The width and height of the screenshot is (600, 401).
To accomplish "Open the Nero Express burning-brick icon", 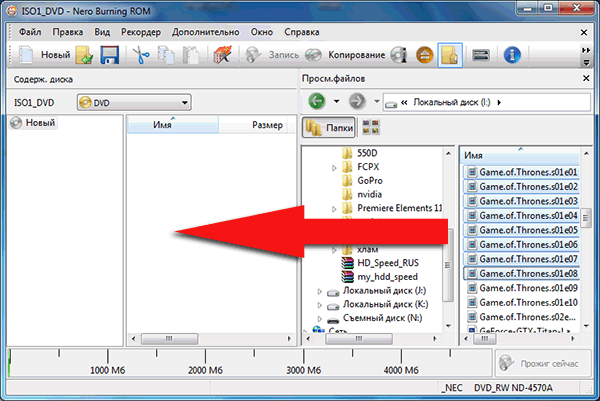I will coord(222,55).
